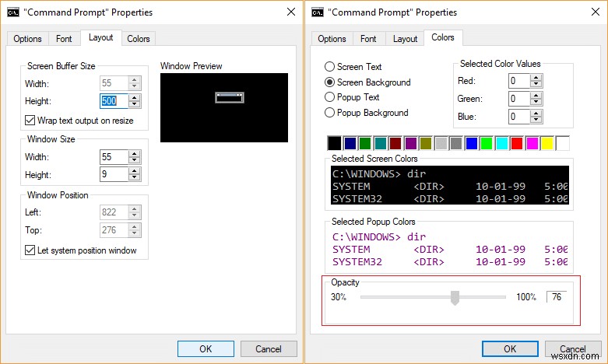Click Cancel in the Colors tab window
This screenshot has width=608, height=364.
574,348
